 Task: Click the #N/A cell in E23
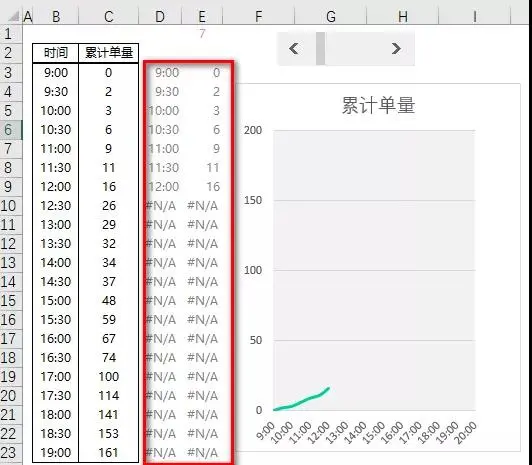click(x=203, y=452)
